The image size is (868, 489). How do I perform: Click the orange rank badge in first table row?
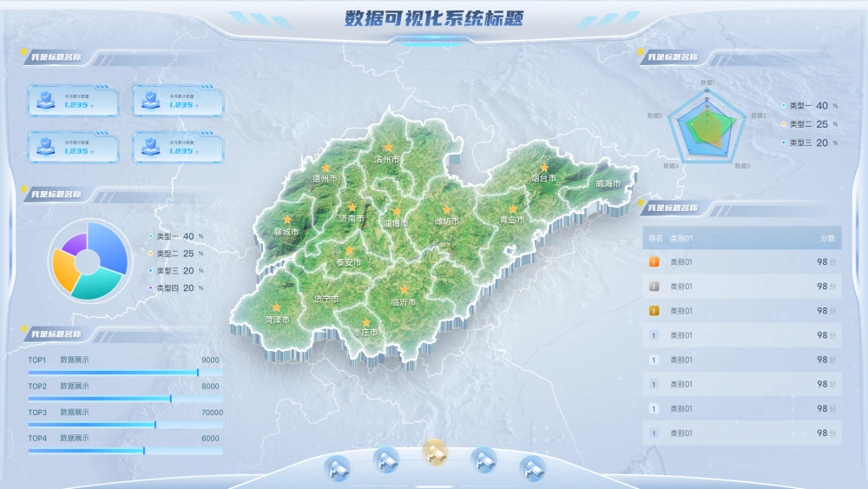[654, 261]
